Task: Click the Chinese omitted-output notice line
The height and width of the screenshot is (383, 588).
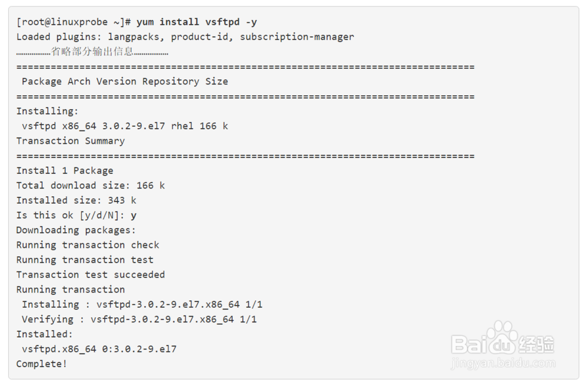Action: (x=92, y=52)
